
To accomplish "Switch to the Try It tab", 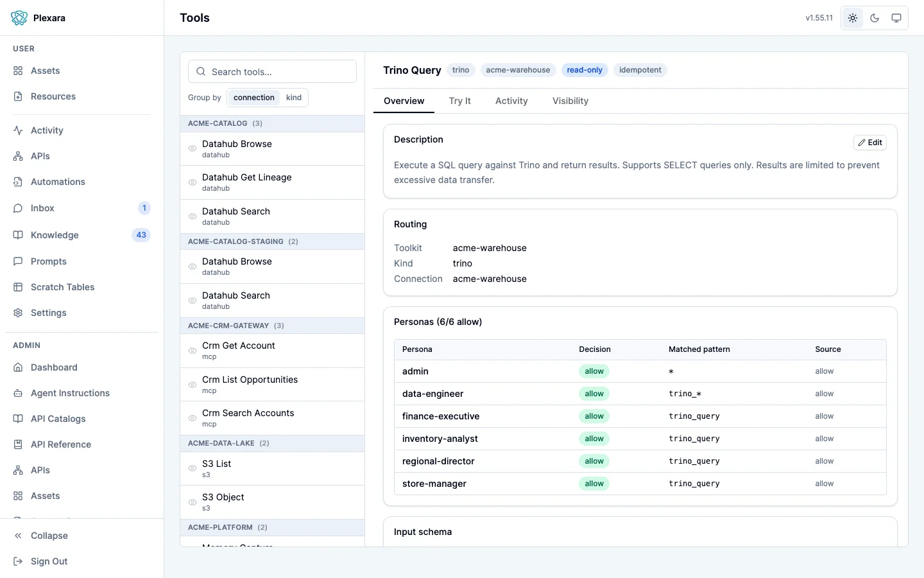I will (460, 101).
